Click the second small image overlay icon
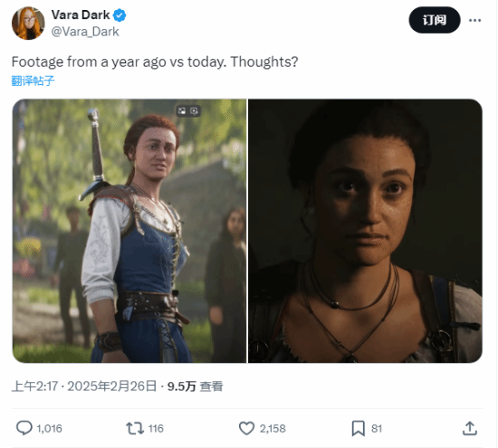The image size is (498, 448). point(194,110)
